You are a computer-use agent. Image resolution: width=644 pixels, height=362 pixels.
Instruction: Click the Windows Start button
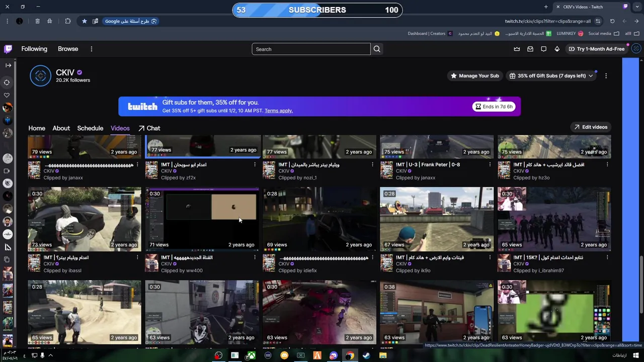[636, 355]
